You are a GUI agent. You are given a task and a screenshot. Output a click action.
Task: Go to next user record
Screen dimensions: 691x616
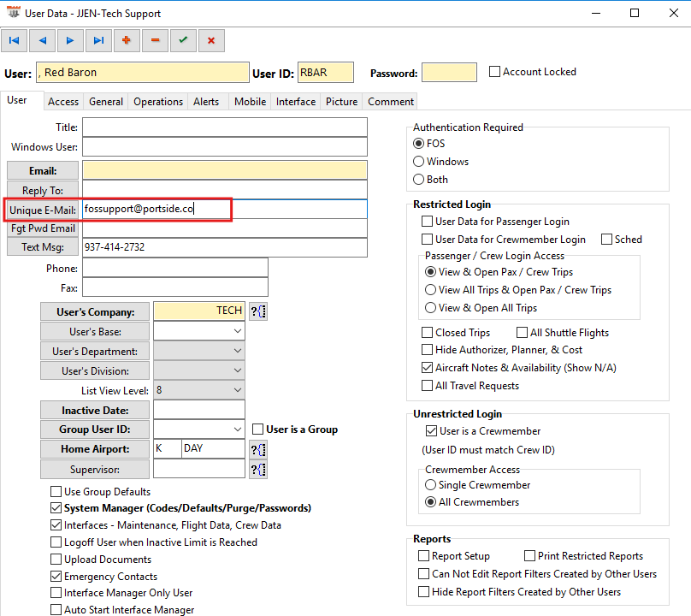(x=70, y=39)
